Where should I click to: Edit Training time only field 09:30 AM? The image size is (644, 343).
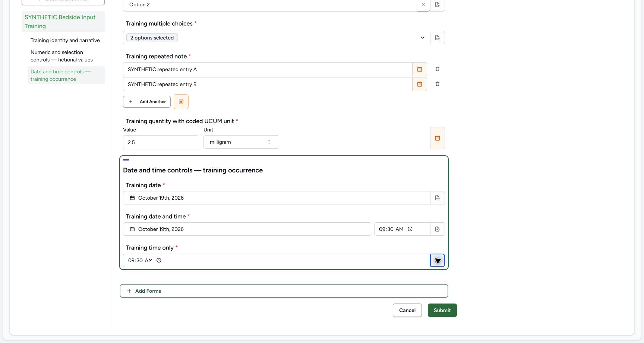pyautogui.click(x=277, y=260)
